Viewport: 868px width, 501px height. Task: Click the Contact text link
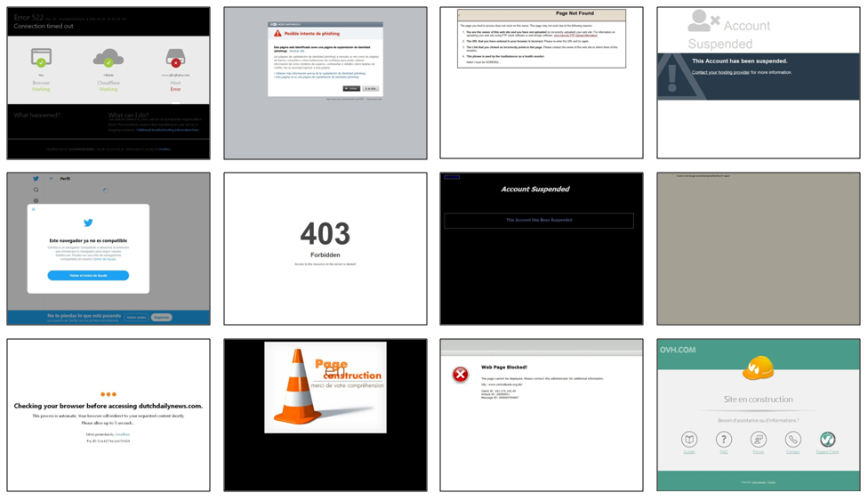tap(793, 452)
